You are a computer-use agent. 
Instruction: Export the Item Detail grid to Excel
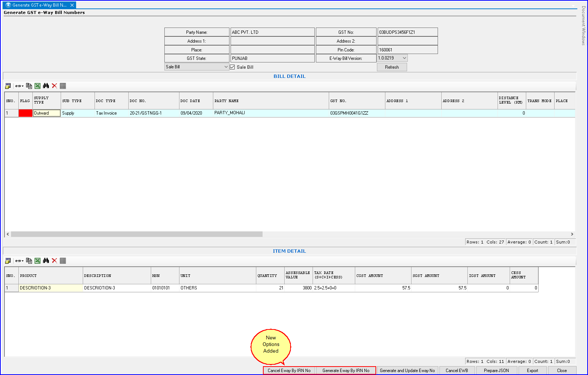(x=38, y=261)
